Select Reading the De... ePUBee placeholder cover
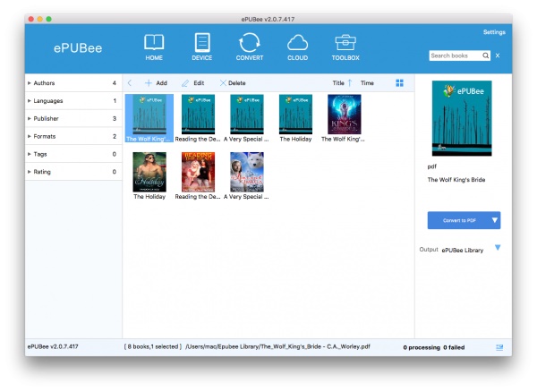 click(198, 115)
